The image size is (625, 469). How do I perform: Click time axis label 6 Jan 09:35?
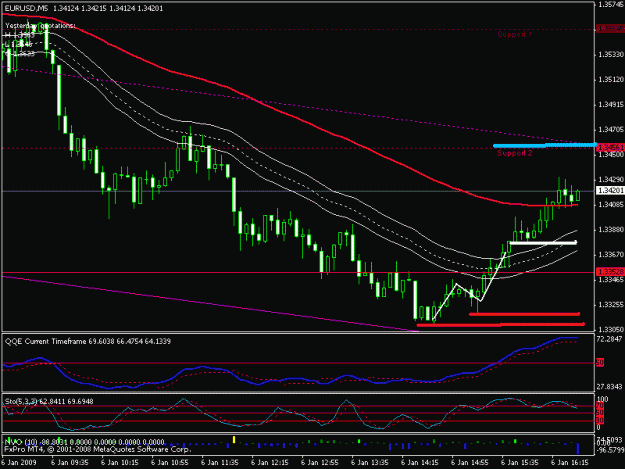click(69, 463)
